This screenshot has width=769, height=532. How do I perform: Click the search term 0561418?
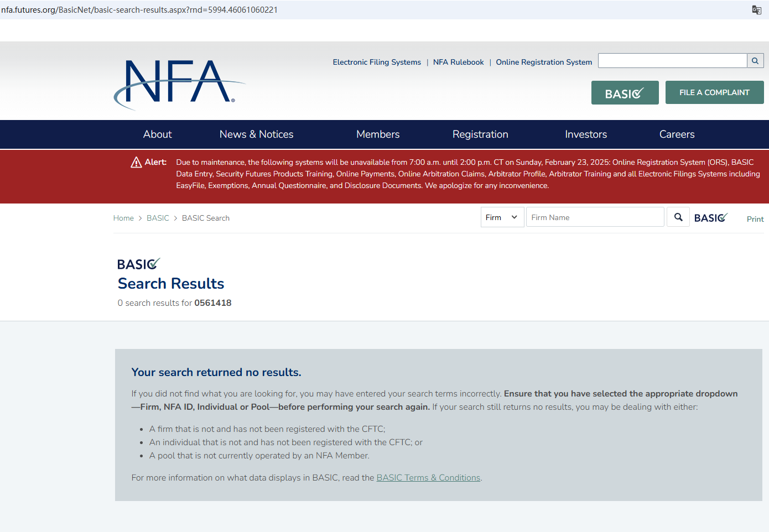tap(213, 303)
